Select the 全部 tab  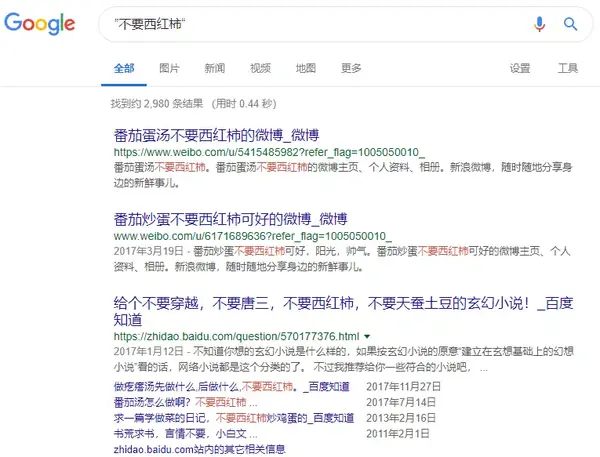(124, 68)
